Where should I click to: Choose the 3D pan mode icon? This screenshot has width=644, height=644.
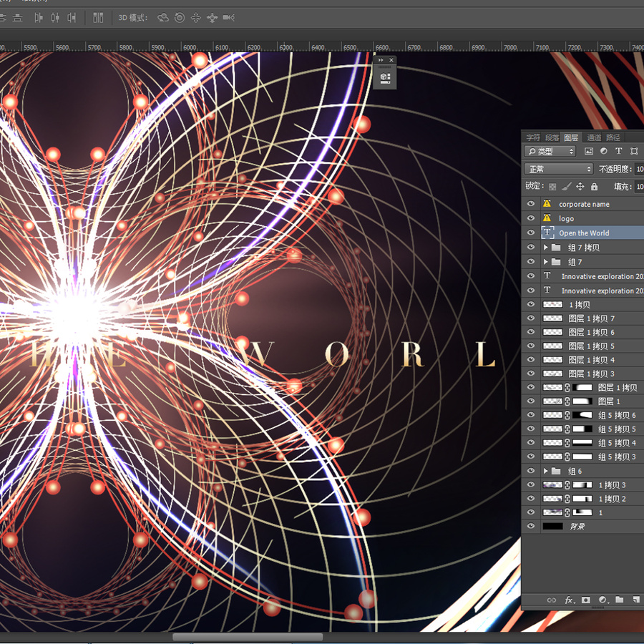196,18
